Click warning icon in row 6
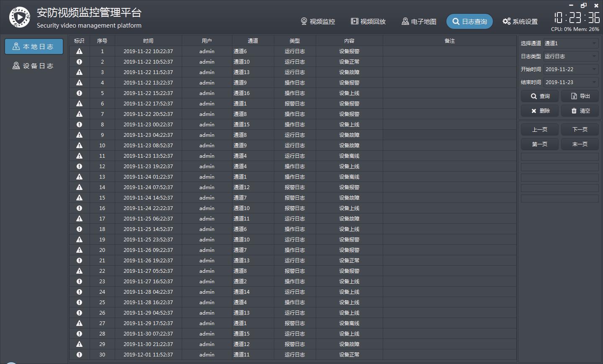Screen dimensions: 603x364 tap(79, 103)
